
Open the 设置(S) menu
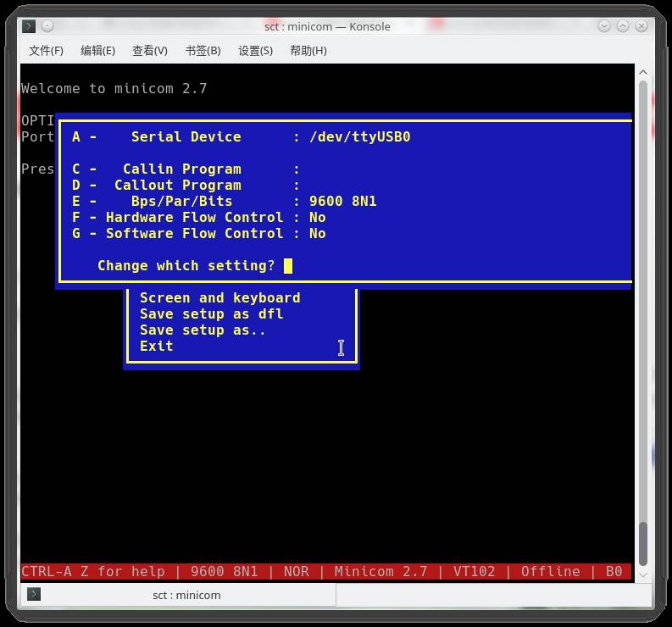pos(255,51)
